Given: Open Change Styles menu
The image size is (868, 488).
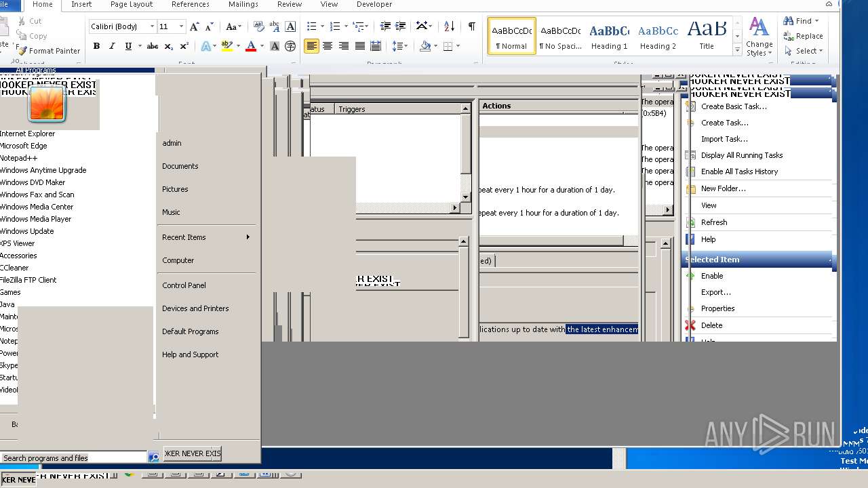Looking at the screenshot, I should (759, 37).
